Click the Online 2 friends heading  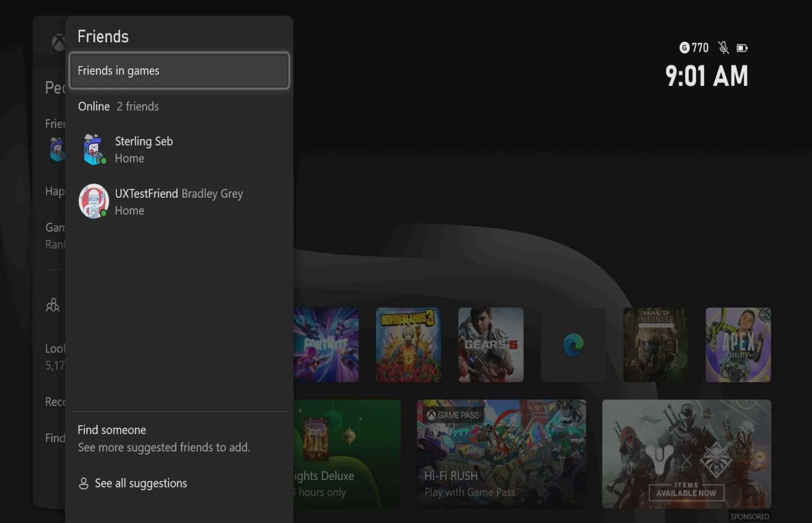(118, 106)
